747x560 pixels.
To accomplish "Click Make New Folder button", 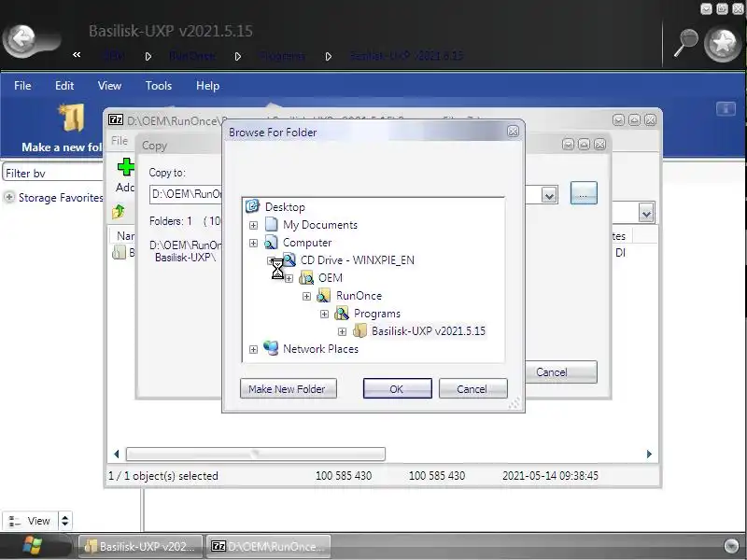I will [x=289, y=388].
